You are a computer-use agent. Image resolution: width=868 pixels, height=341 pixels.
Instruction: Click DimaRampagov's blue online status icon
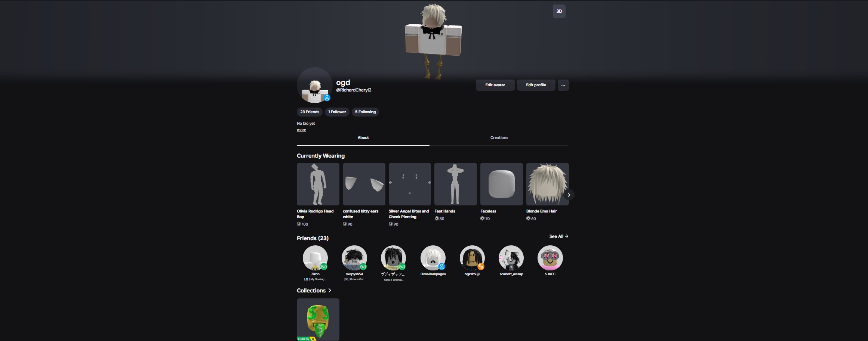[441, 267]
